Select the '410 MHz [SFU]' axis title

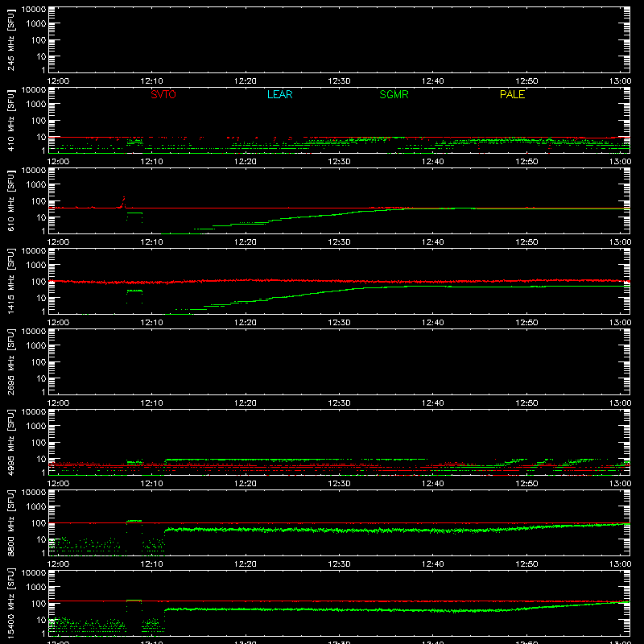point(10,120)
